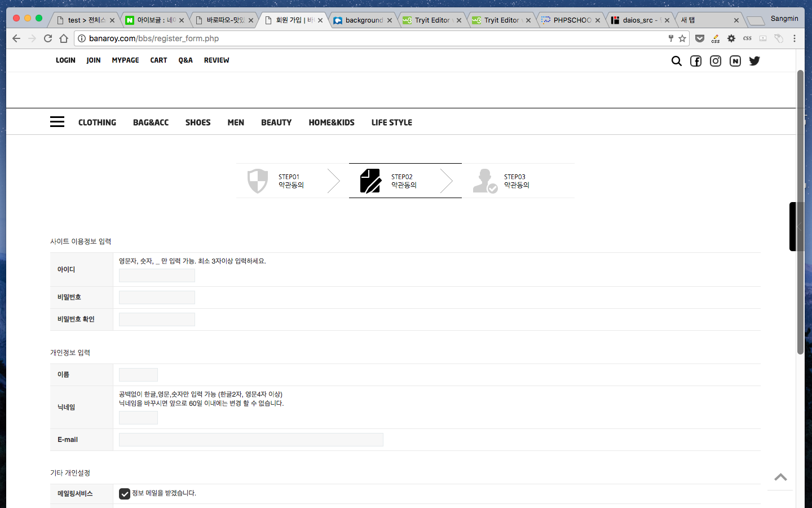Click the '사이트 이용정보 입력' heading
This screenshot has height=508, width=812.
tap(81, 242)
